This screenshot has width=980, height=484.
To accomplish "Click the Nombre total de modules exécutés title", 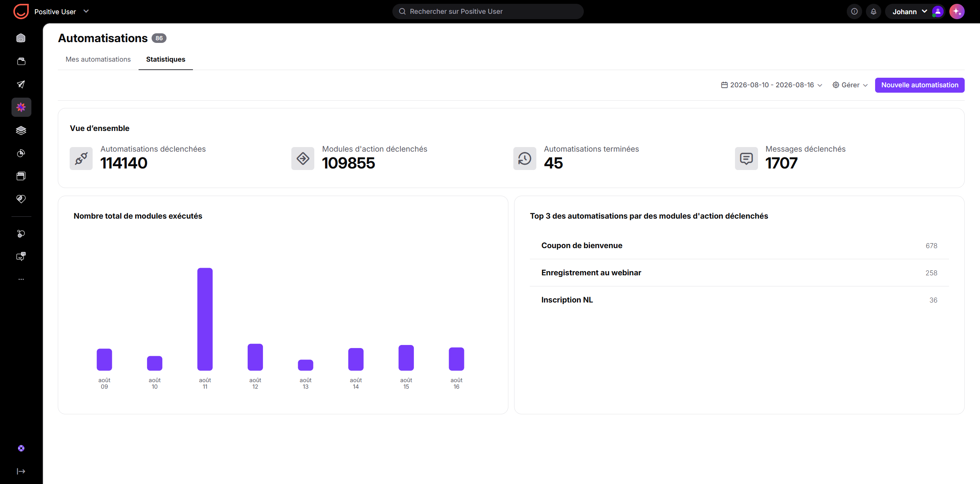I will point(138,216).
